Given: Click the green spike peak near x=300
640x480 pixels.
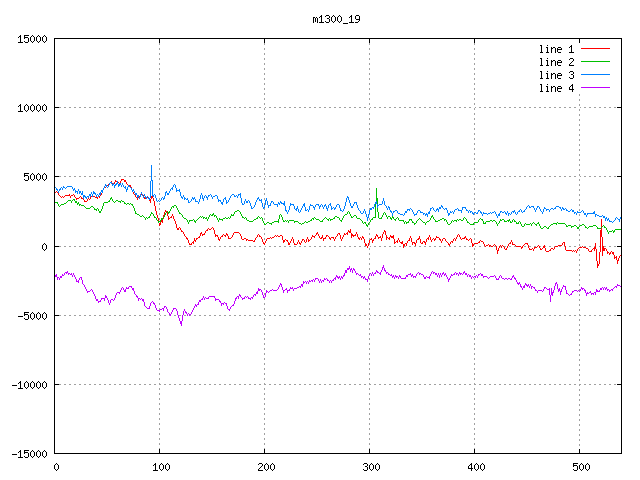Looking at the screenshot, I should 376,189.
